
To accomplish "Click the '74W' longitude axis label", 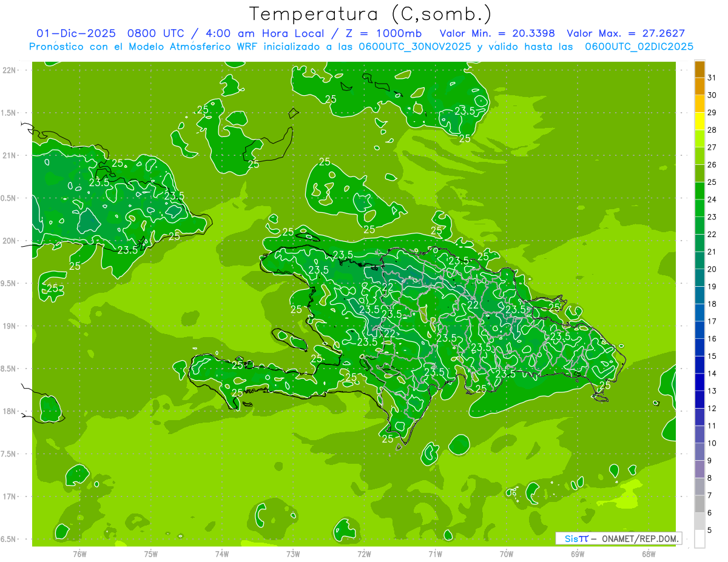I will point(222,554).
